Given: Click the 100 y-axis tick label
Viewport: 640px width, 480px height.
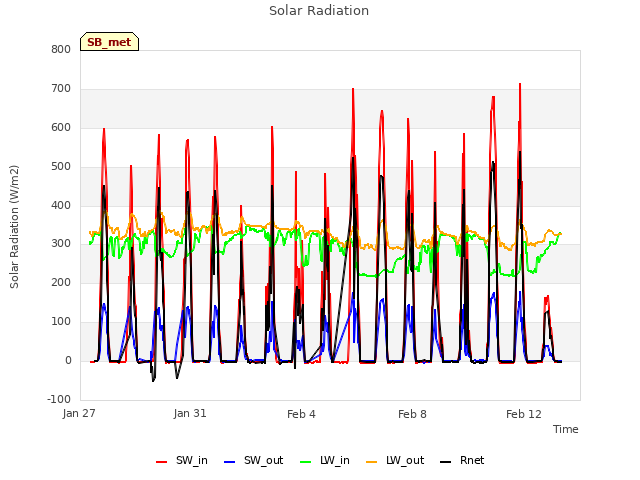Looking at the screenshot, I should (x=61, y=322).
